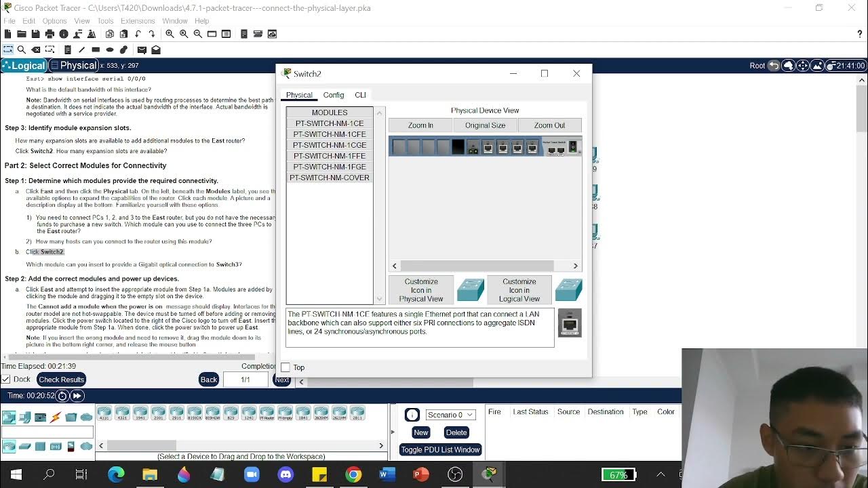868x488 pixels.
Task: Select the Draw Rectangle tool
Action: point(96,49)
